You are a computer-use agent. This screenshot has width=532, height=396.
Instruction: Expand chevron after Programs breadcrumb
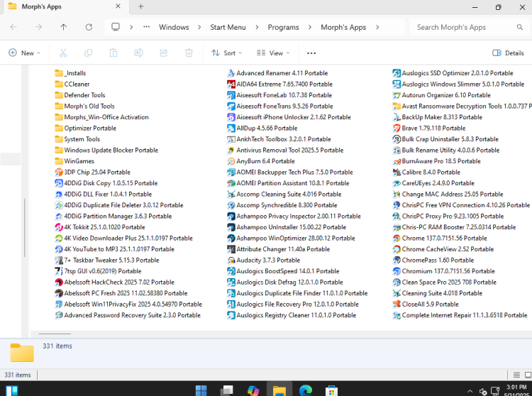pos(310,27)
